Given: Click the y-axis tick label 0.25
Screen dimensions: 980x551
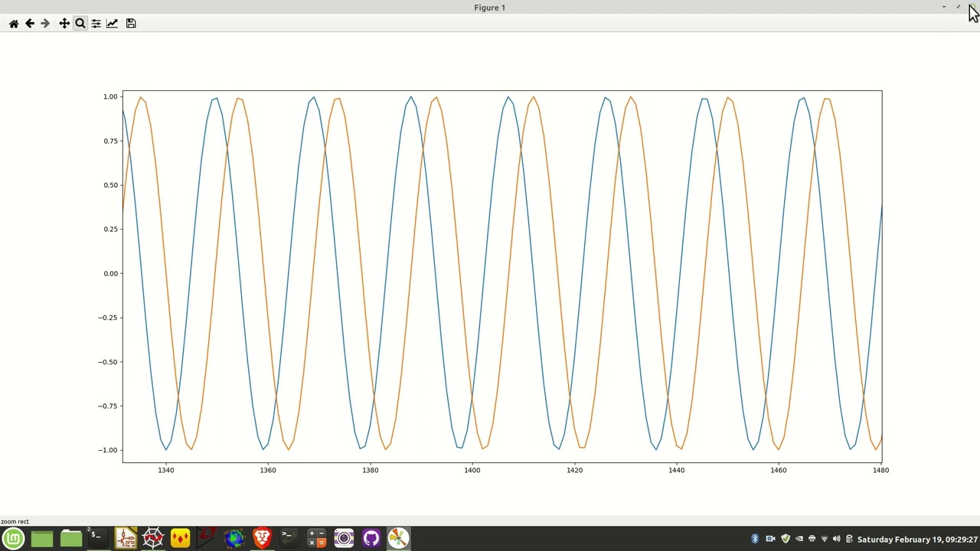Looking at the screenshot, I should click(x=110, y=229).
